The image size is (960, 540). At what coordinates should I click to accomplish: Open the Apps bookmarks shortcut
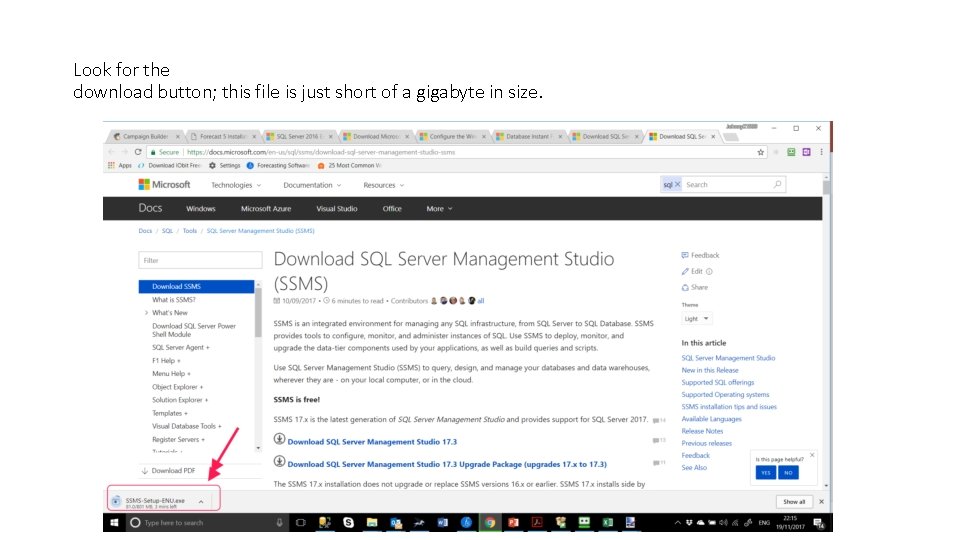pyautogui.click(x=120, y=165)
